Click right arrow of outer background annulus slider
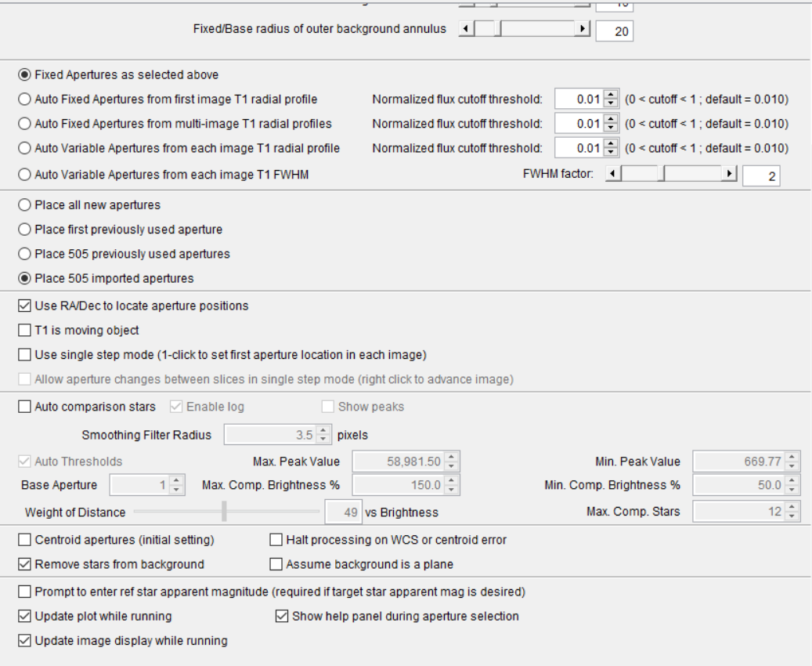812x666 pixels. tap(582, 29)
